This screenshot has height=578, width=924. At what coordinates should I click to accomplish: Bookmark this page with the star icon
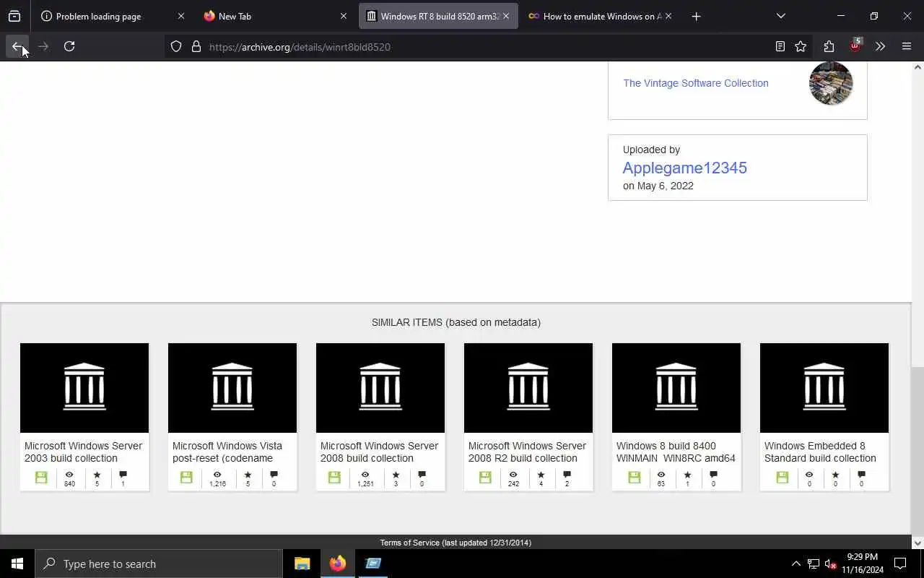(x=801, y=47)
